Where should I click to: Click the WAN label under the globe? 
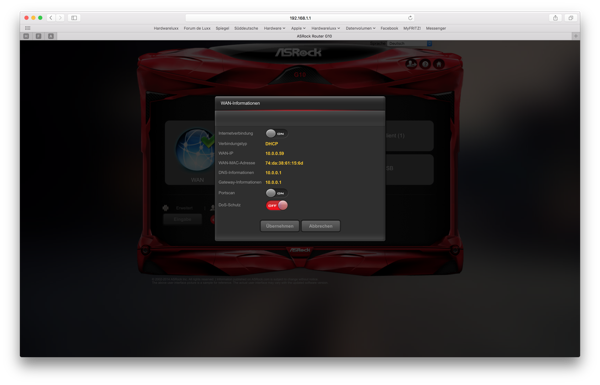tap(197, 180)
